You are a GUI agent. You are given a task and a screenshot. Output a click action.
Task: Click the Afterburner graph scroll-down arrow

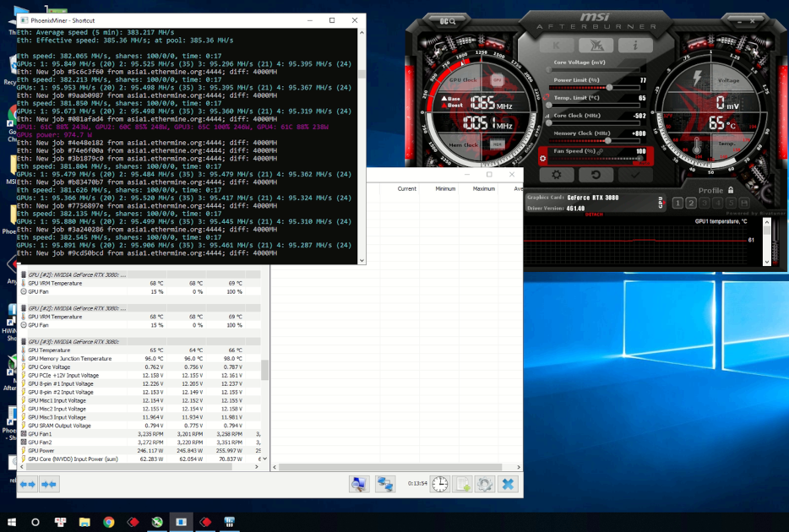pyautogui.click(x=767, y=262)
